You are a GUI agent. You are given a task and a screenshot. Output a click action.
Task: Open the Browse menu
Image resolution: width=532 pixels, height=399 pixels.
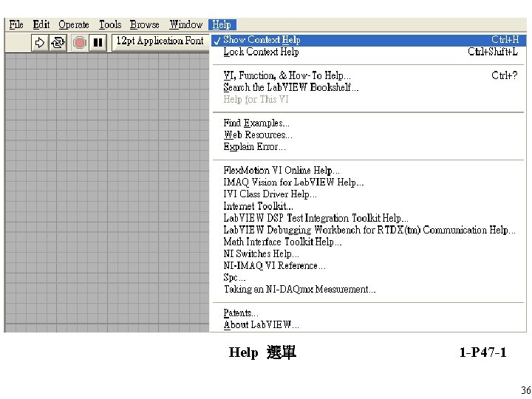click(144, 25)
